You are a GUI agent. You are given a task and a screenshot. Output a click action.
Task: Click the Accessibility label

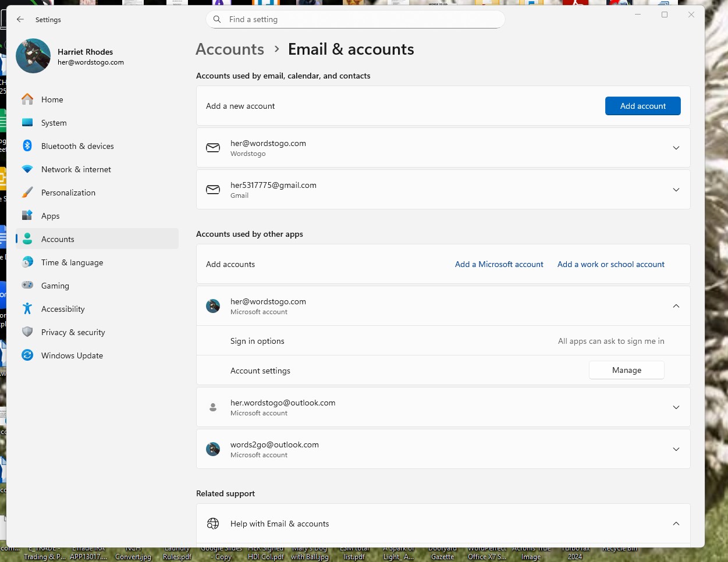pos(63,309)
